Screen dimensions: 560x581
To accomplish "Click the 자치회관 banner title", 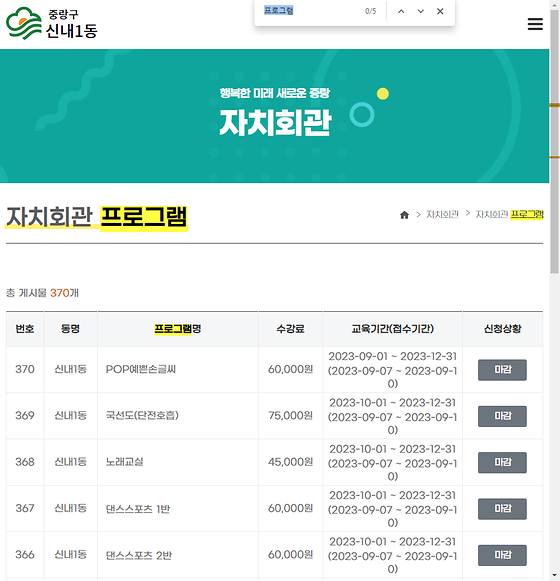I will 275,122.
